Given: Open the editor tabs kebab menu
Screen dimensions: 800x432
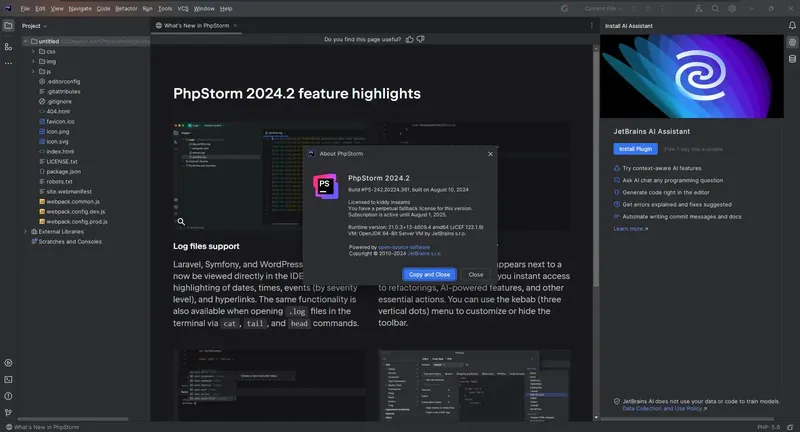Looking at the screenshot, I should (591, 26).
